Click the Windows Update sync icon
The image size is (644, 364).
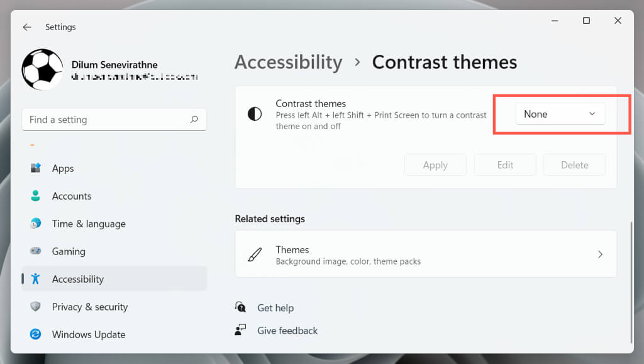pyautogui.click(x=36, y=334)
